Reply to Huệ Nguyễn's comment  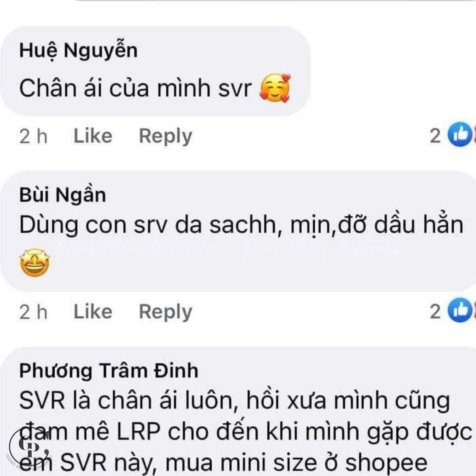165,136
